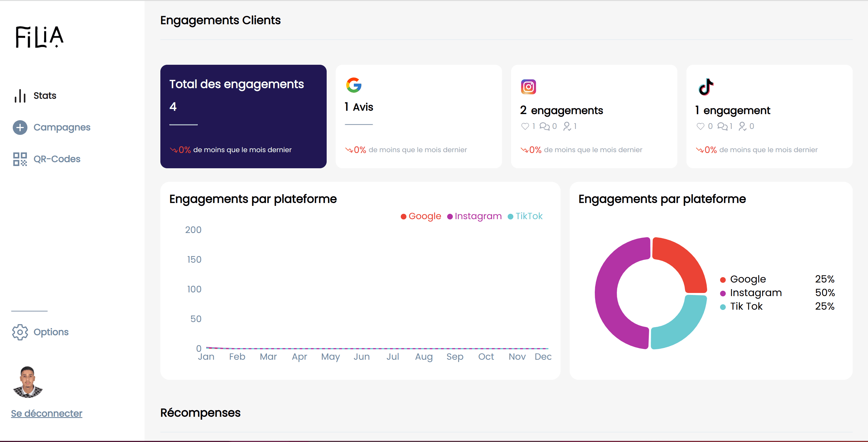
Task: Toggle TikTok series in line chart legend
Action: click(525, 216)
